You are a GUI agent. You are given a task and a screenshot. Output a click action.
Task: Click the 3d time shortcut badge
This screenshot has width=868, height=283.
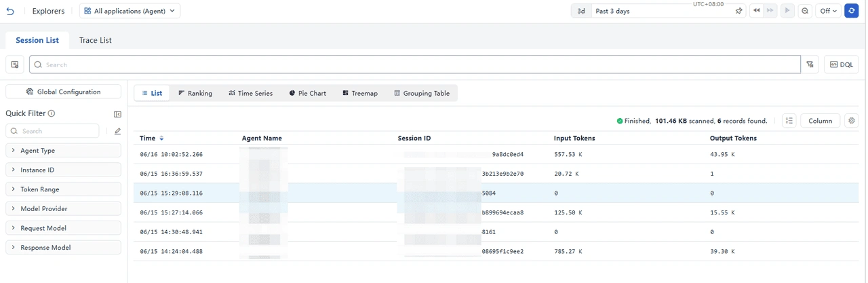[x=581, y=11]
